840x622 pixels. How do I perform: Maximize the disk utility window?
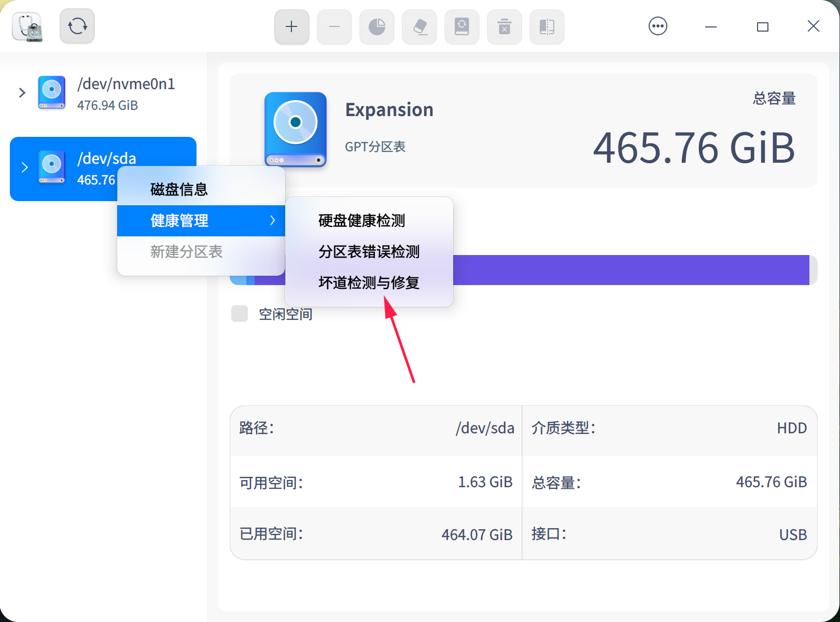(x=763, y=26)
